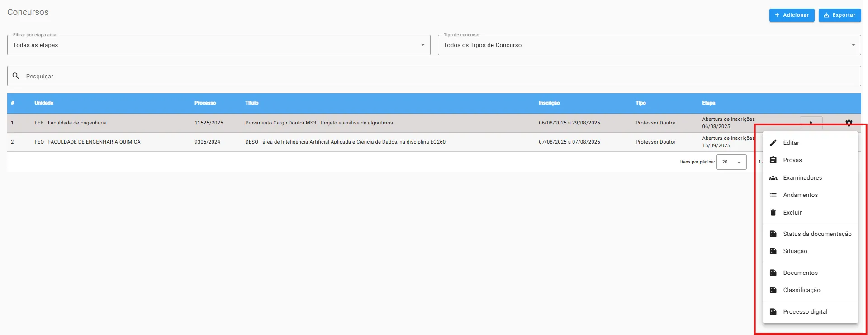Change the Itens por página selector
Screen dimensions: 868x335
point(731,162)
